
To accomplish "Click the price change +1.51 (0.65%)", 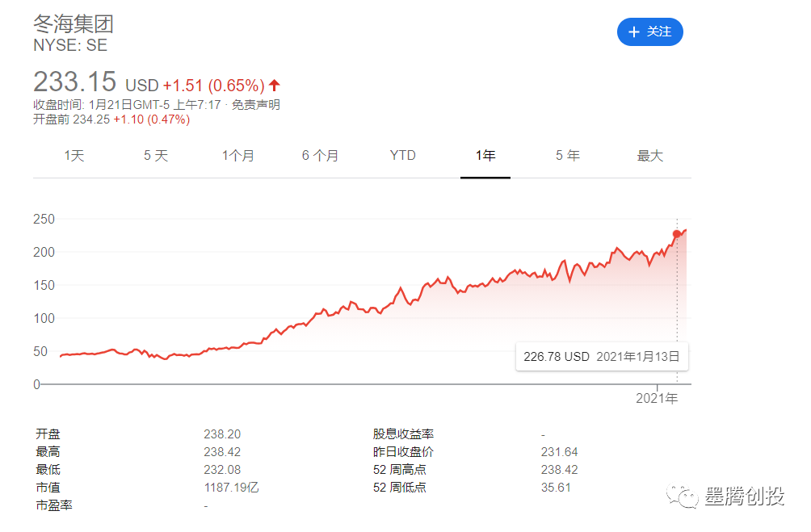I will point(213,86).
